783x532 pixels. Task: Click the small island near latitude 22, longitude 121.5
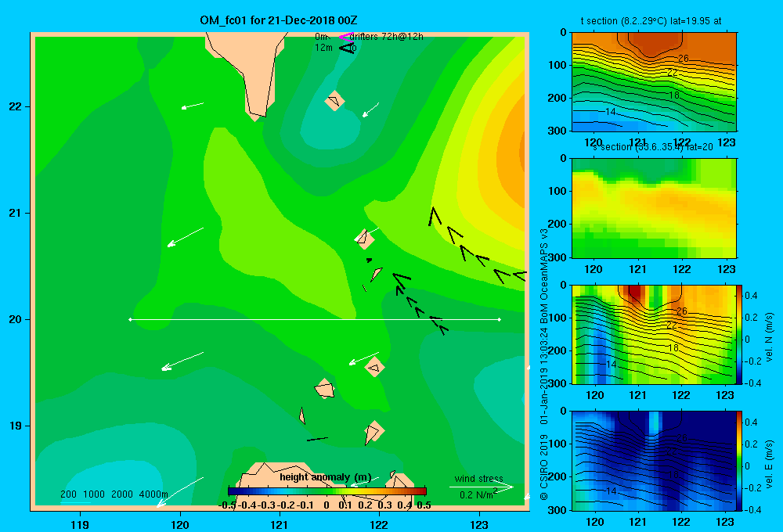pos(334,100)
